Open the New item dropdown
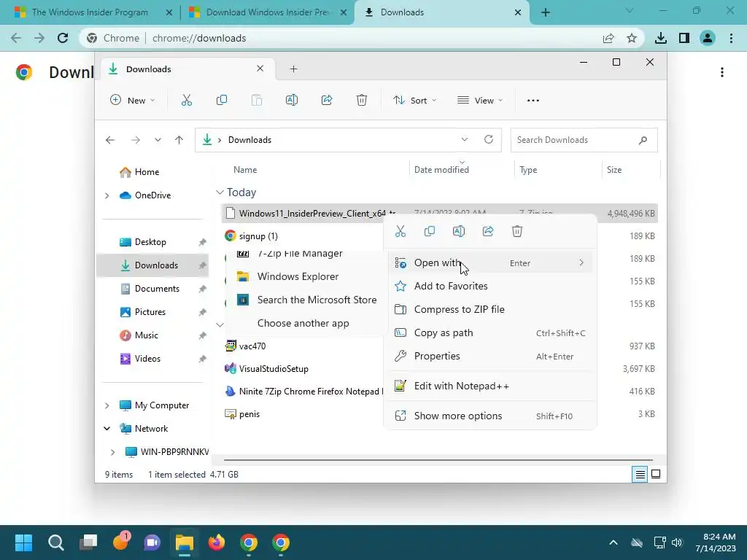This screenshot has height=560, width=747. tap(133, 101)
